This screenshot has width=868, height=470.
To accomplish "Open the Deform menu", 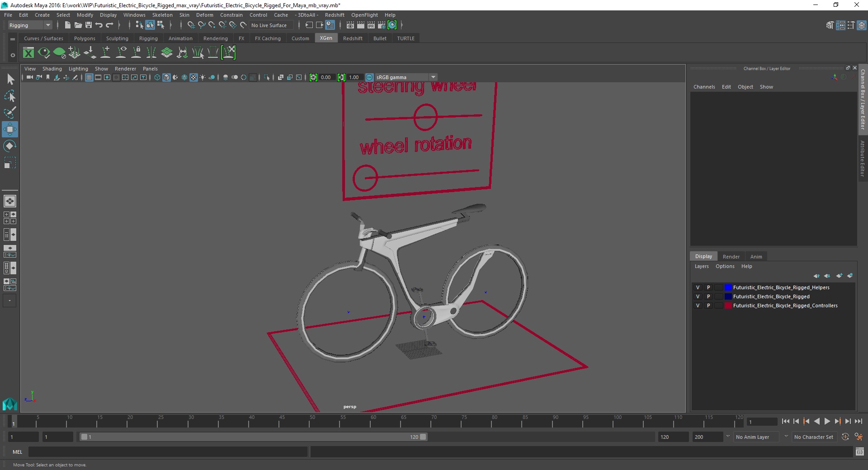I will click(204, 15).
